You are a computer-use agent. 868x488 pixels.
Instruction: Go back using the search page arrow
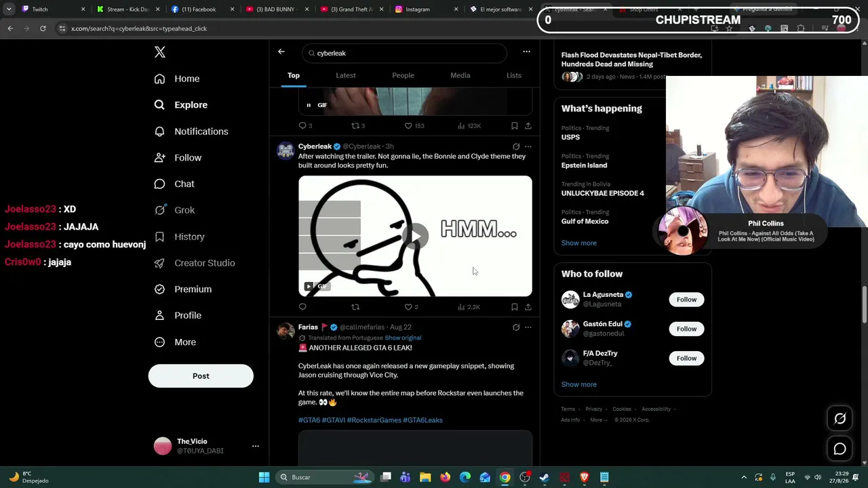[281, 52]
